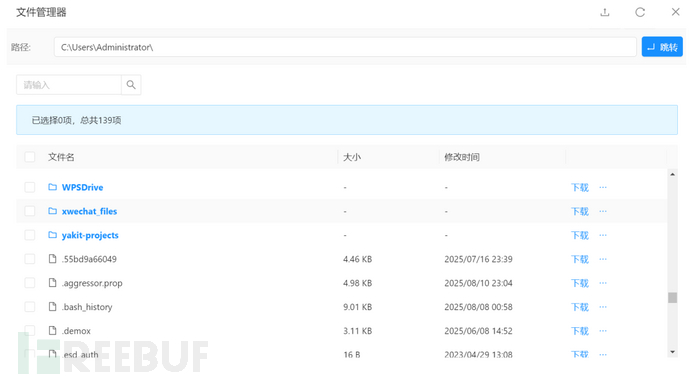Download the yakit-projects folder
Image resolution: width=690 pixels, height=381 pixels.
(x=580, y=235)
